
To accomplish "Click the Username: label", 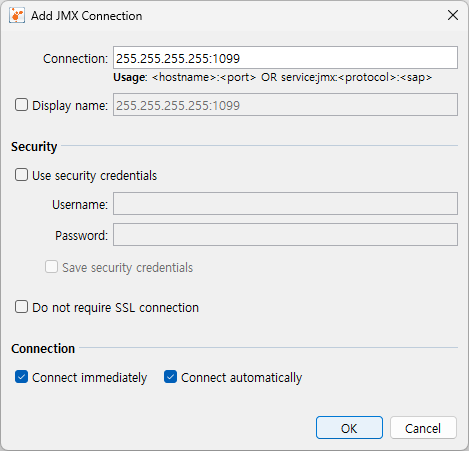I will [x=80, y=204].
